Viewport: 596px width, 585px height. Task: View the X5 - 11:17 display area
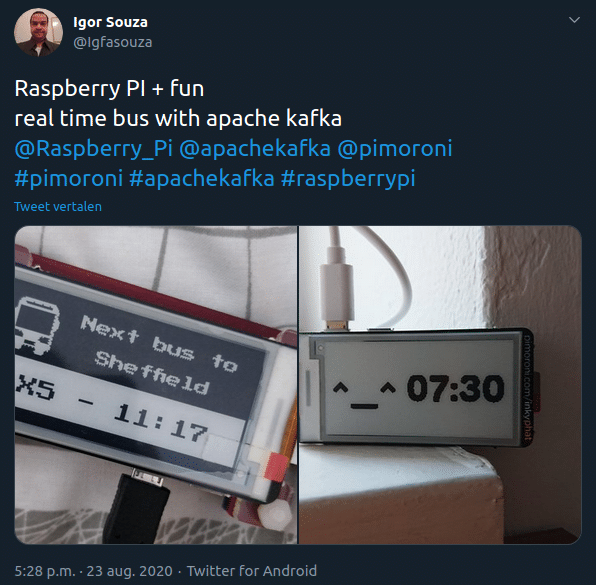112,409
